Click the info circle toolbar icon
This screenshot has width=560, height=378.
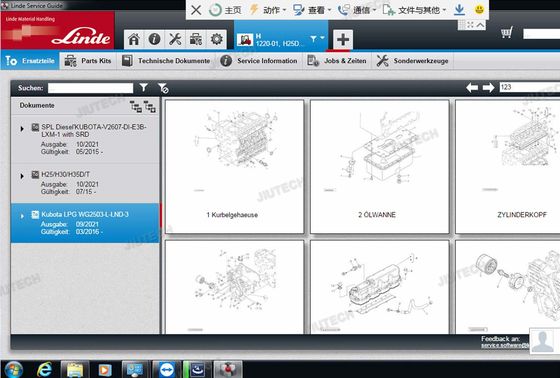154,39
